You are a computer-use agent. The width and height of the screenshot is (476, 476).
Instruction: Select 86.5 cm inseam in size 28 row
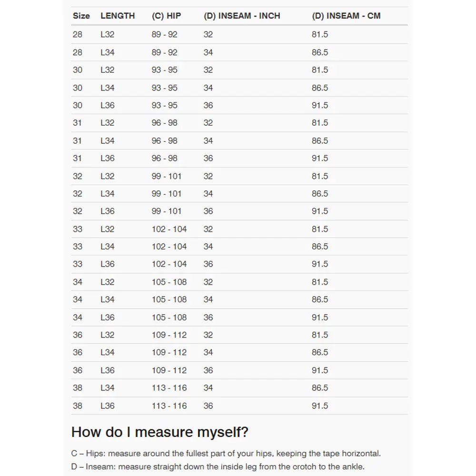pyautogui.click(x=320, y=52)
